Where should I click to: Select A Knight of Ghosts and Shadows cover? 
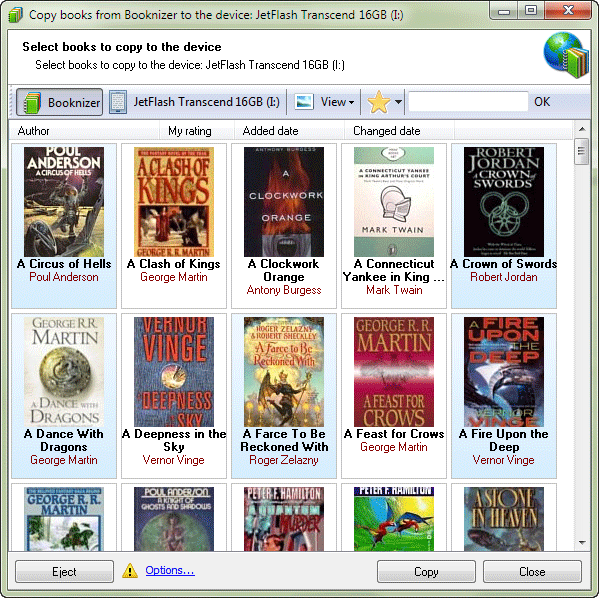click(x=174, y=519)
